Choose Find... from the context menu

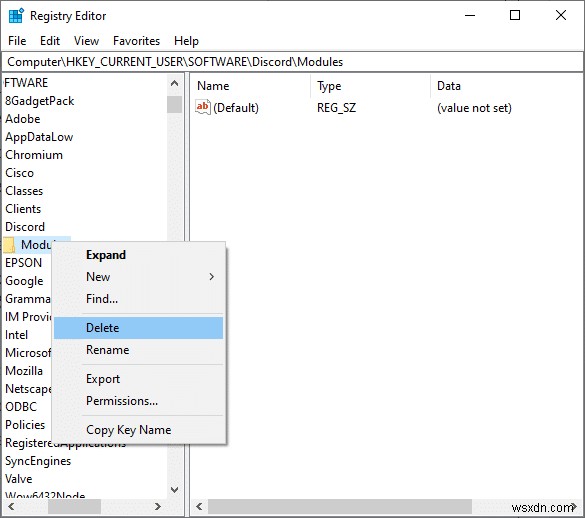click(x=138, y=299)
